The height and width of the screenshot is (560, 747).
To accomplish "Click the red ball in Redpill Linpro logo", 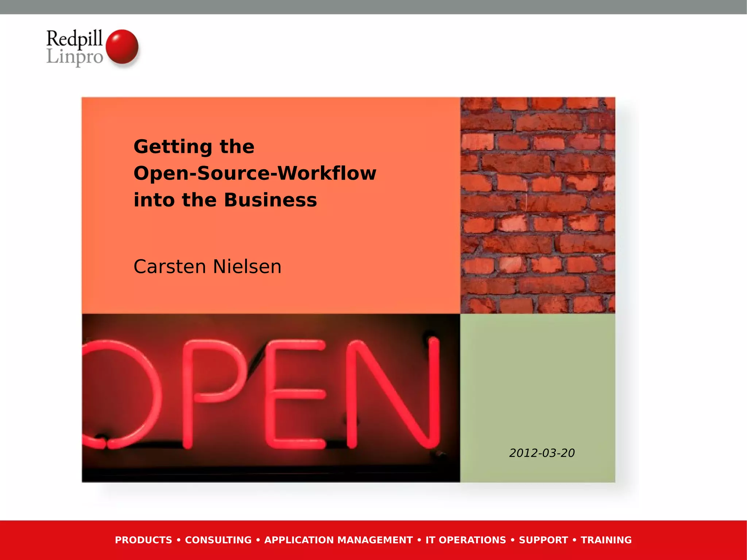I will [x=122, y=47].
